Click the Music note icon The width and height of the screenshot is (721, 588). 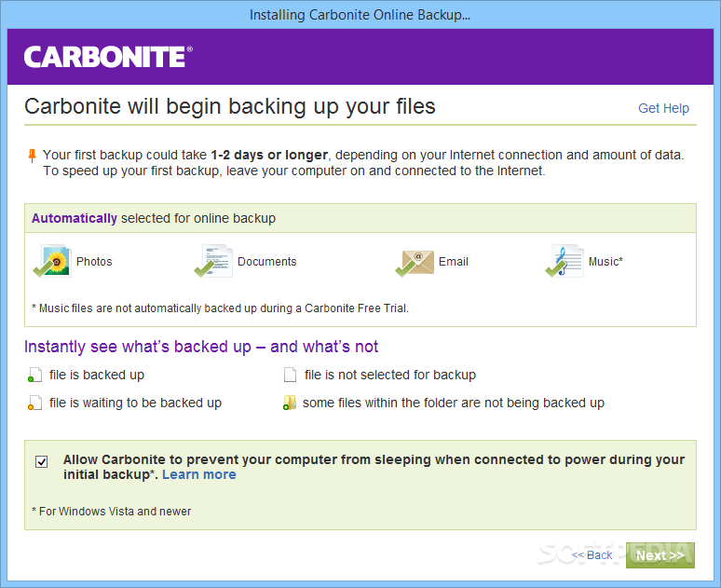565,261
